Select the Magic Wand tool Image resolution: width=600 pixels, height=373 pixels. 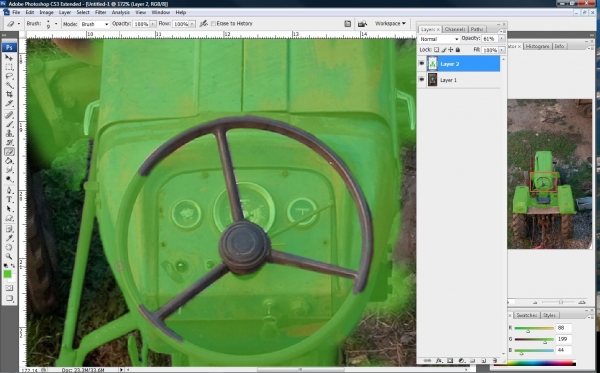point(9,85)
